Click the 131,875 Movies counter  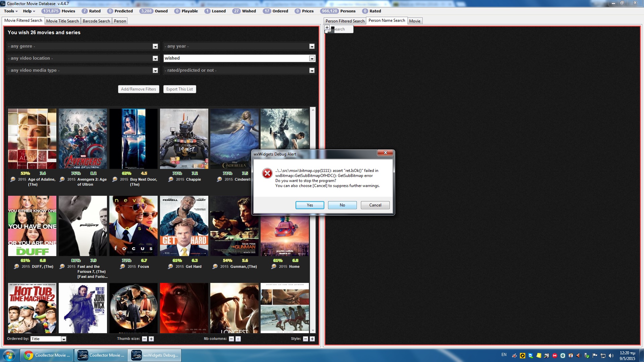[x=58, y=11]
